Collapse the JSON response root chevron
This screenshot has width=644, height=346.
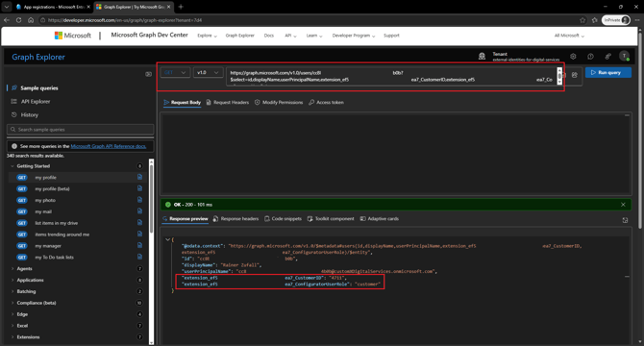click(167, 239)
